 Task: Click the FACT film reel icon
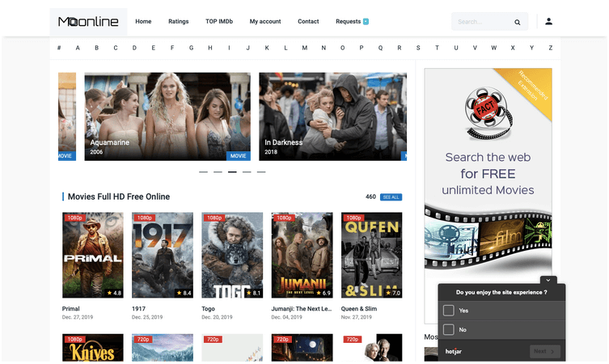(x=488, y=113)
